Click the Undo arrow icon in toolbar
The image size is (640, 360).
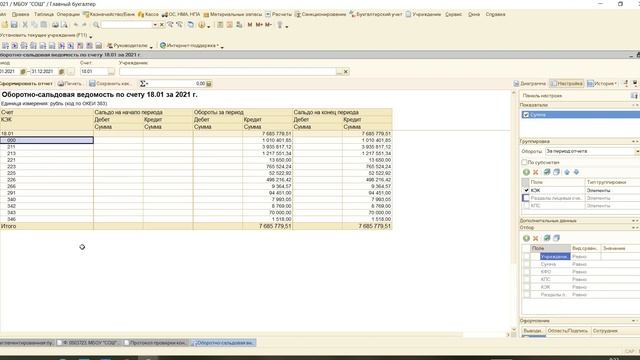(76, 25)
